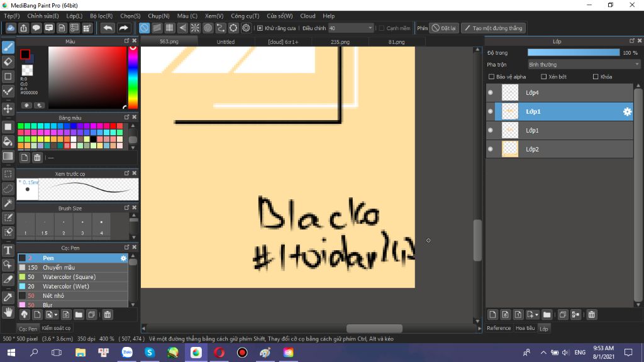Expand the add-layer type dropdown arrow

click(x=536, y=315)
